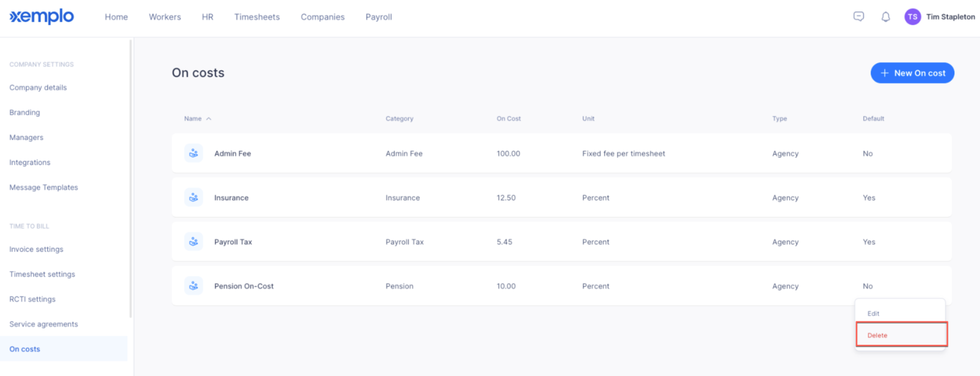Open the Tim Stapleton profile name
The height and width of the screenshot is (376, 980).
951,17
